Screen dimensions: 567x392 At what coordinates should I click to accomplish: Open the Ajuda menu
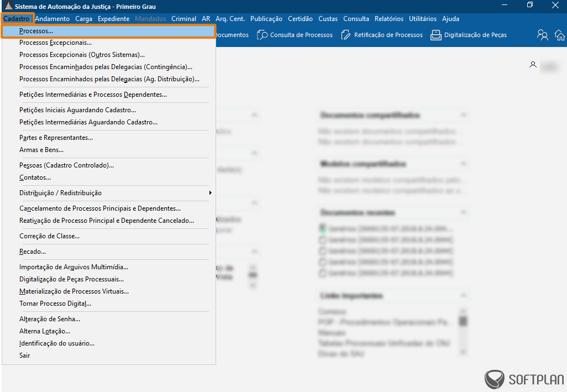pyautogui.click(x=450, y=19)
